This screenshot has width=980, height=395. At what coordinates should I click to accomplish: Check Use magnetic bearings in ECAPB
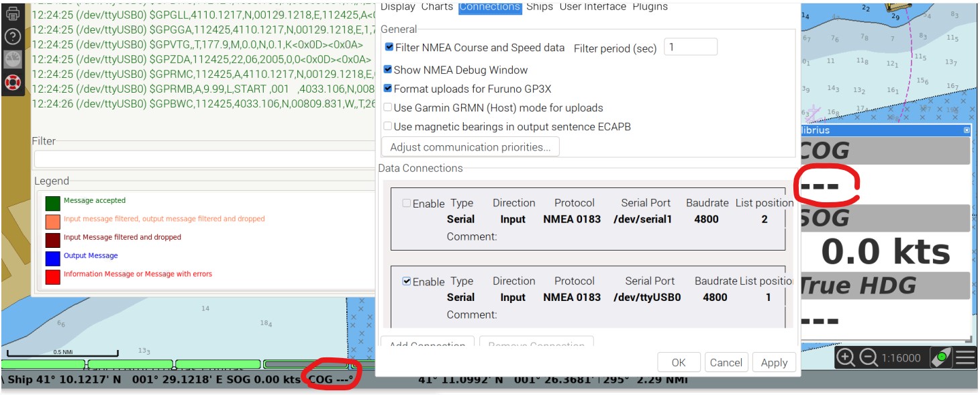coord(389,126)
